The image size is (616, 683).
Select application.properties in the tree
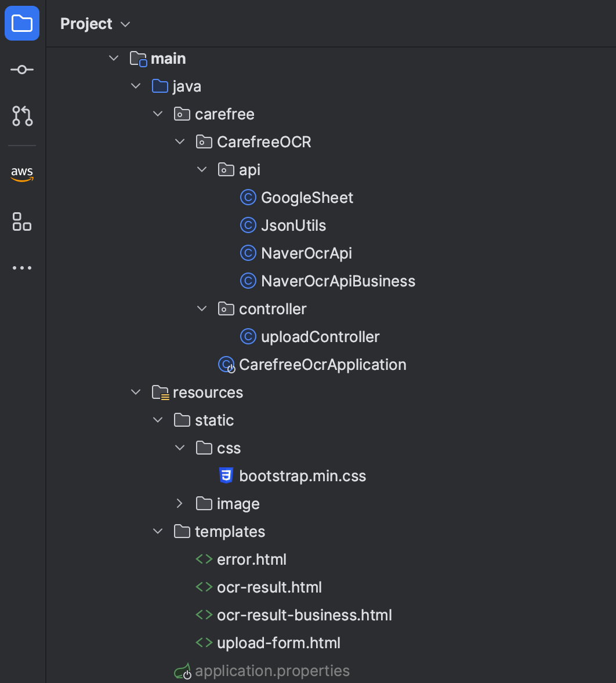(x=273, y=670)
